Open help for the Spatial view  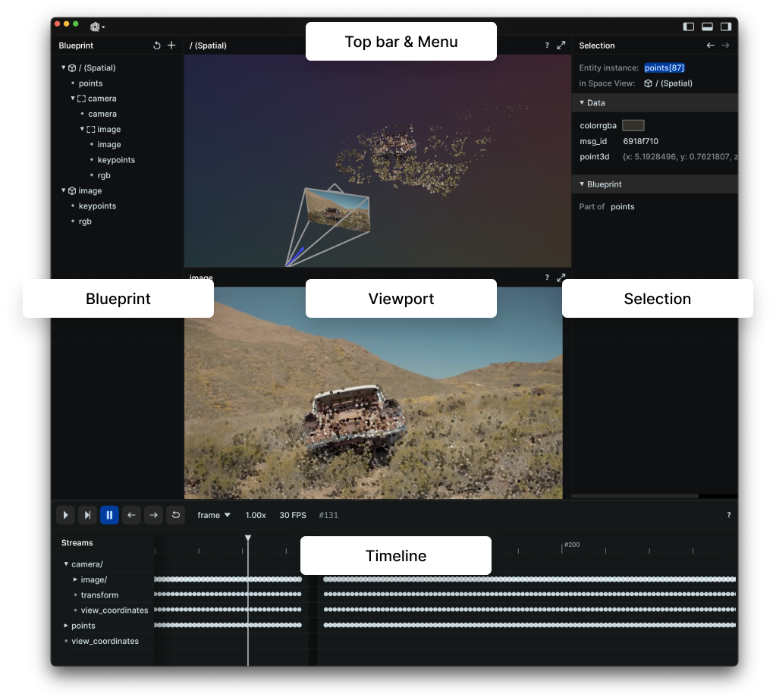[546, 45]
